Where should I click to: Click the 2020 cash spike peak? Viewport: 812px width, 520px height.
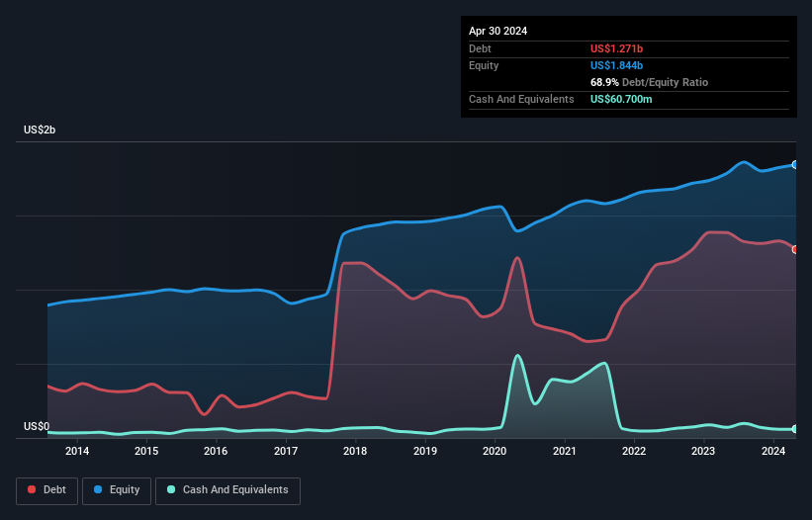tap(517, 356)
